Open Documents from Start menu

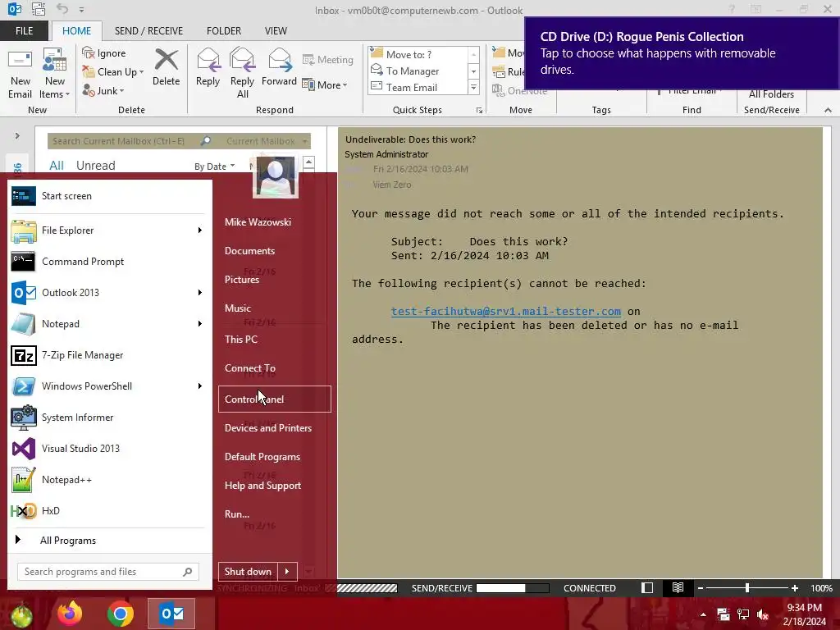pos(274,251)
